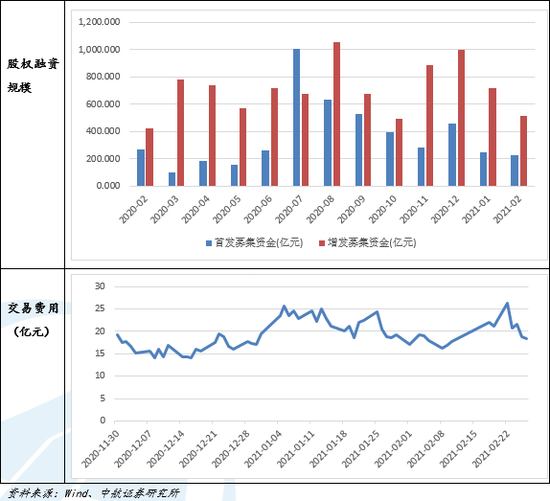Click the 25 label on line chart axis
The image size is (550, 501).
(x=100, y=309)
